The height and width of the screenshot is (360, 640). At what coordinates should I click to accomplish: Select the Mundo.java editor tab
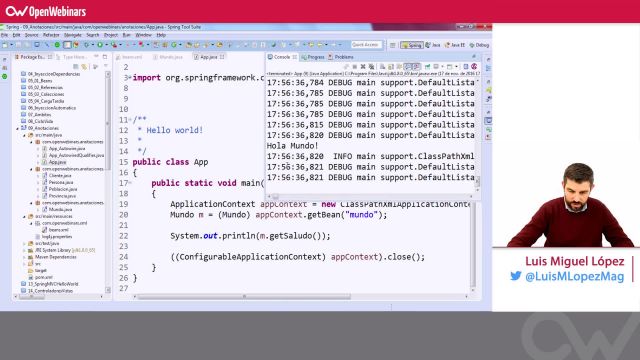coord(168,57)
